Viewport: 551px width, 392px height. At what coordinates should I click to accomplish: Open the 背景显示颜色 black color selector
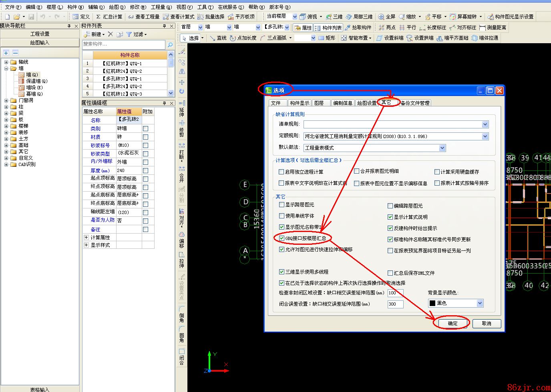pyautogui.click(x=480, y=303)
